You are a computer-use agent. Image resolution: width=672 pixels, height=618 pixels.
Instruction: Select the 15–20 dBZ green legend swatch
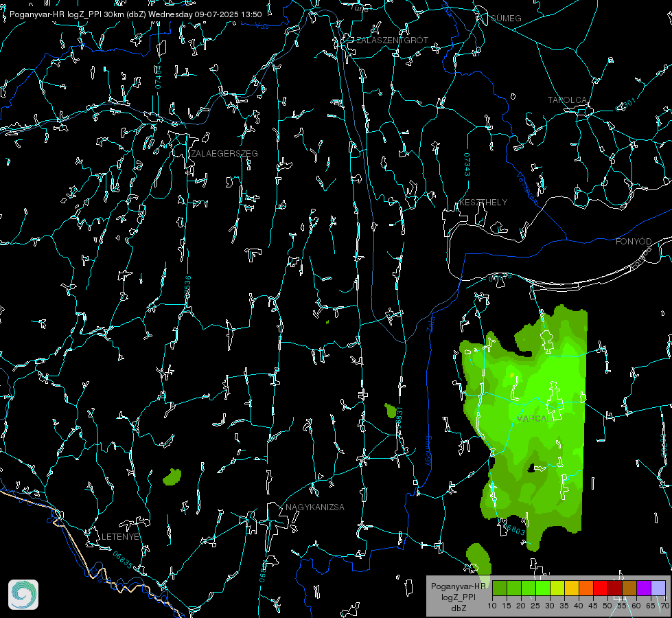(x=514, y=588)
